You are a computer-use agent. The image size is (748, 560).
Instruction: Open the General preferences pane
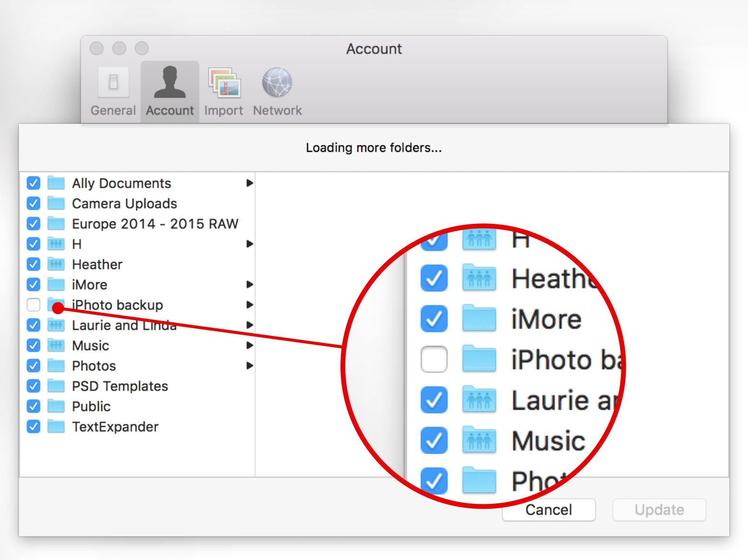[113, 89]
